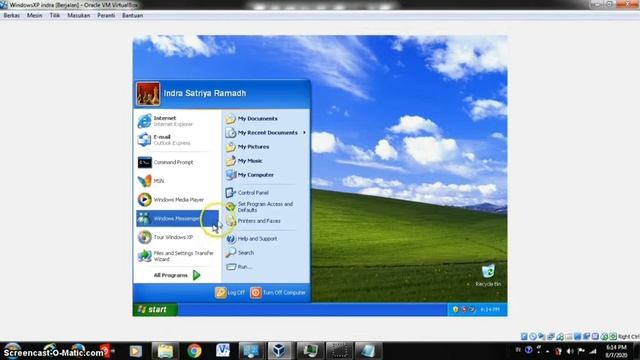The image size is (640, 360).
Task: Open Files and Settings Transfer Wizard
Action: 176,256
